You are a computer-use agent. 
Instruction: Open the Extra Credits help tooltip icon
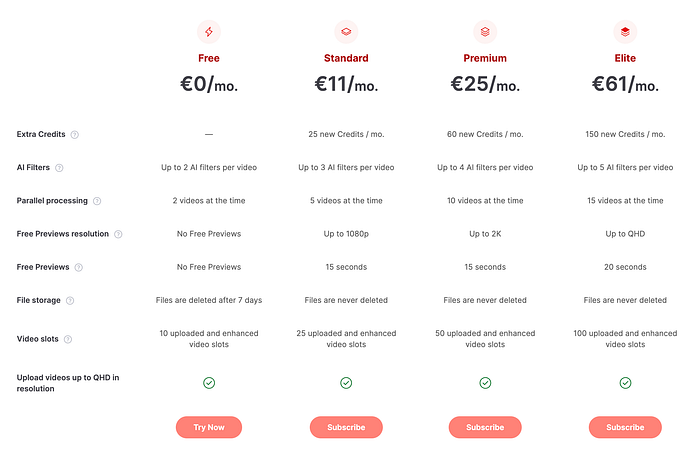(75, 135)
